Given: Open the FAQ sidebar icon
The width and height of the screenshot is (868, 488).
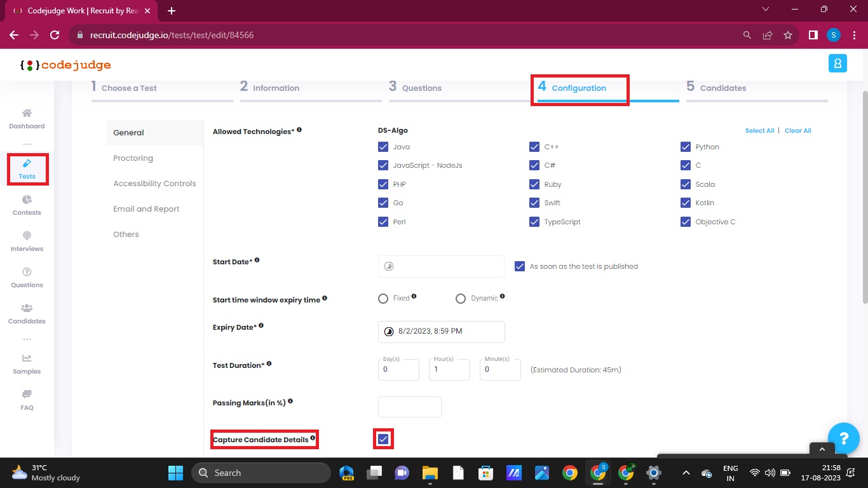Looking at the screenshot, I should pos(26,401).
